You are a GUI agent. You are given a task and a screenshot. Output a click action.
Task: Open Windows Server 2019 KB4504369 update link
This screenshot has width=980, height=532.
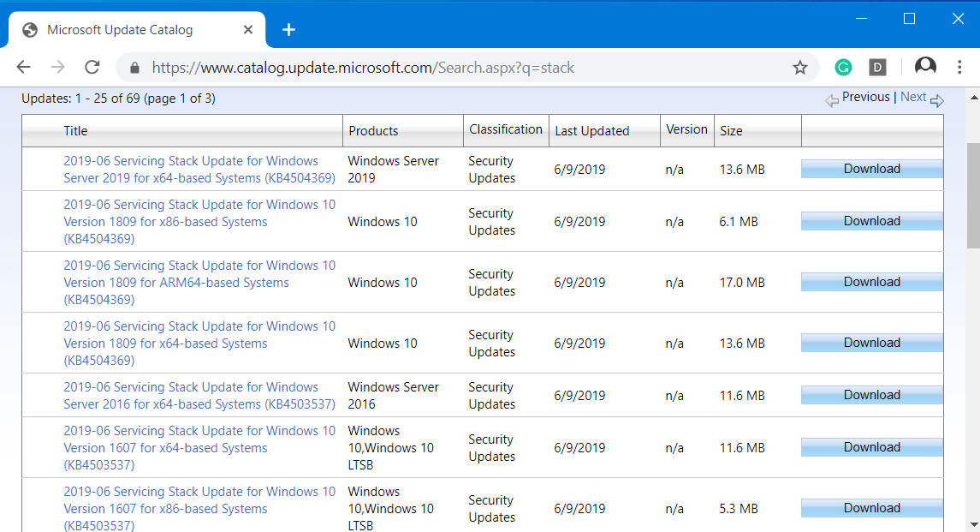[199, 170]
